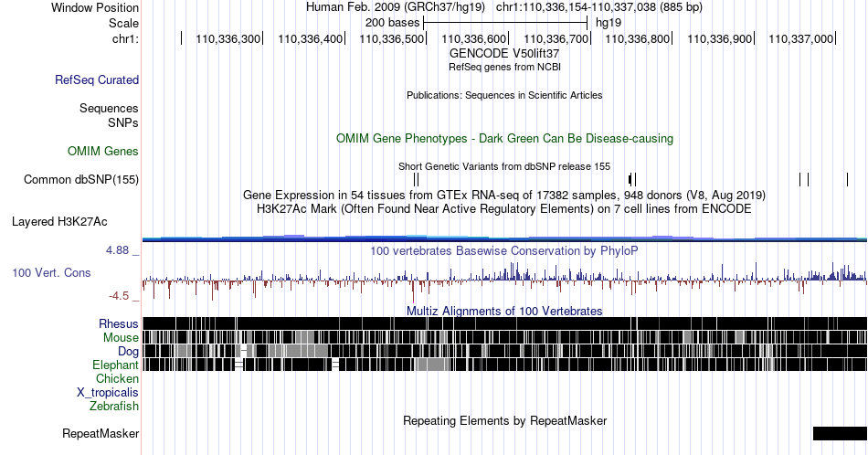Click Multiz Alignments of 100 Vertebrates title

click(504, 311)
